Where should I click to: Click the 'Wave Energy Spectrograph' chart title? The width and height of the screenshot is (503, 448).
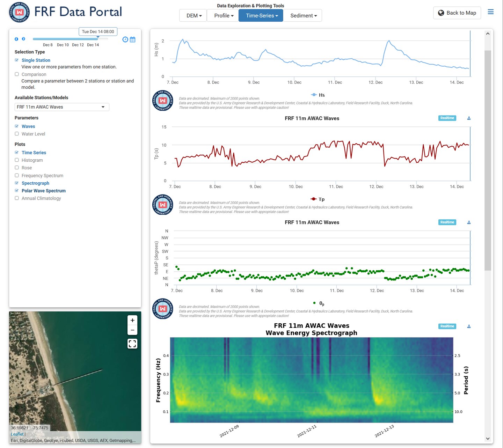tap(311, 333)
